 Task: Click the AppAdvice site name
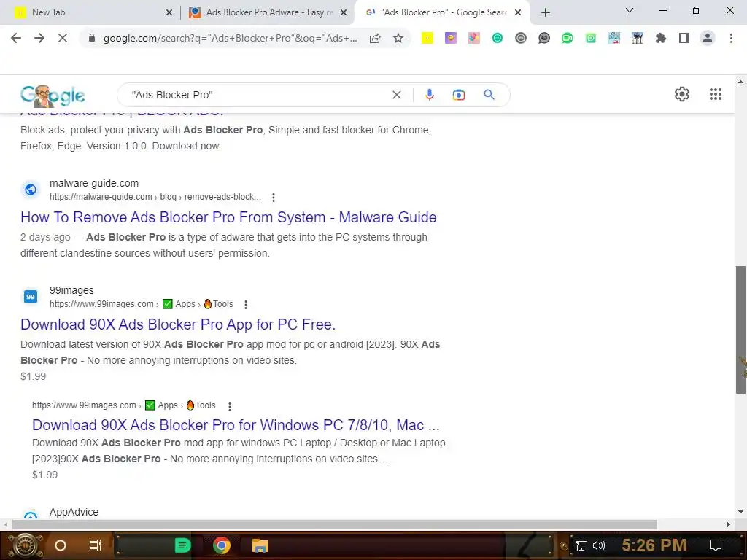[x=74, y=512]
